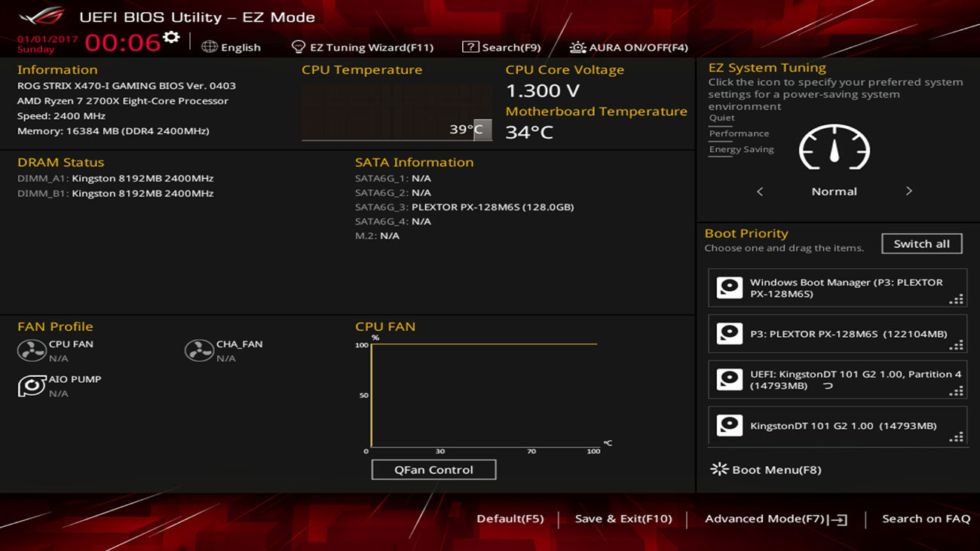Open English language selector
Viewport: 980px width, 551px height.
(231, 47)
